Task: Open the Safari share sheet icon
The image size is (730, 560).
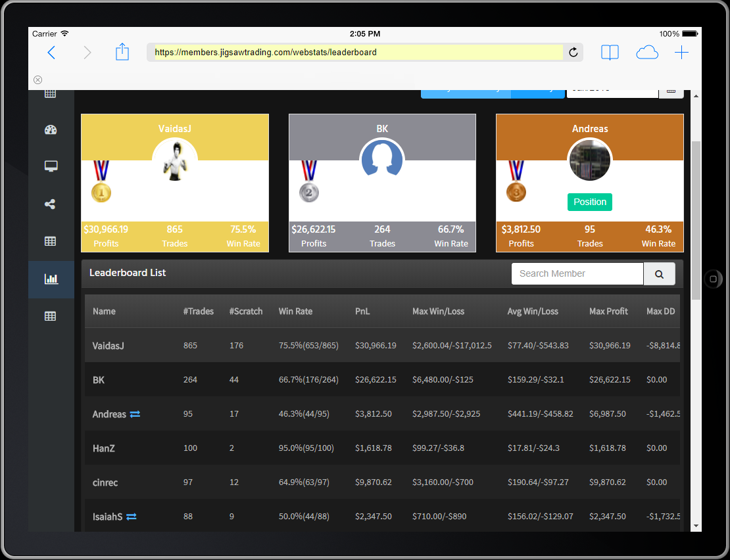Action: (122, 53)
